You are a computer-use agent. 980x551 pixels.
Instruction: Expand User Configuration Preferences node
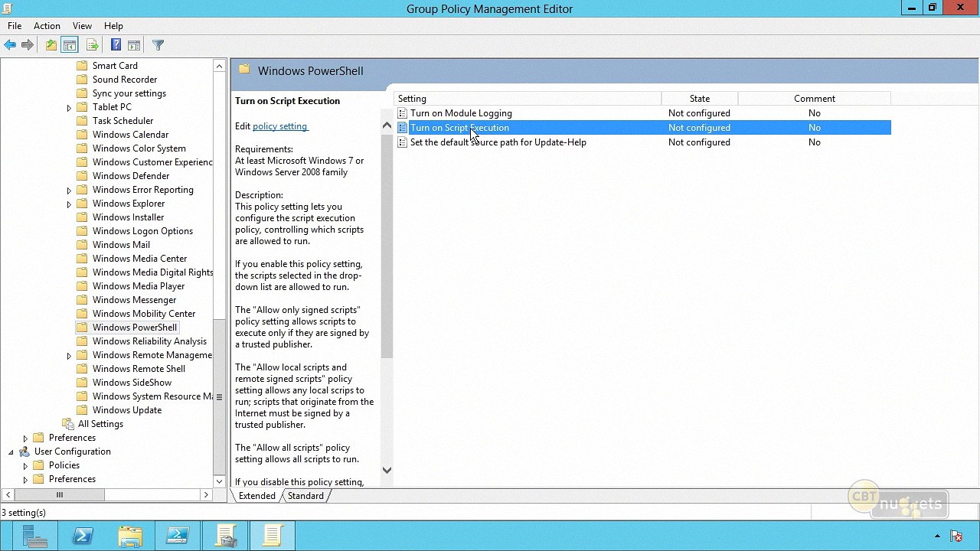click(25, 480)
